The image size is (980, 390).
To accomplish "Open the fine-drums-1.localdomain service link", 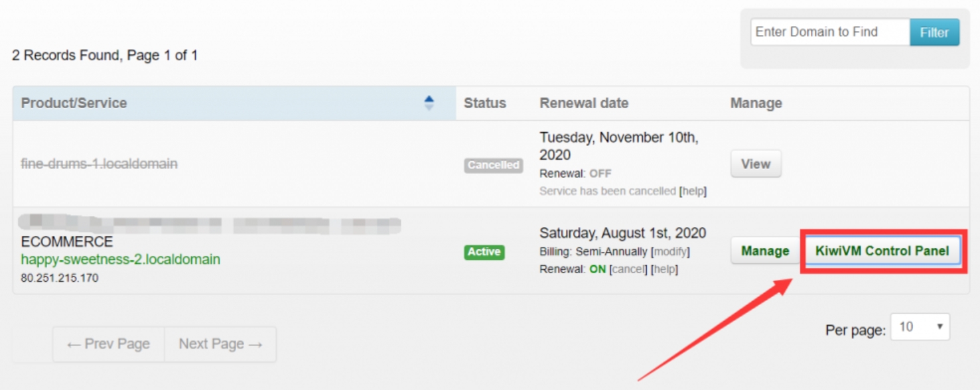I will [x=100, y=164].
